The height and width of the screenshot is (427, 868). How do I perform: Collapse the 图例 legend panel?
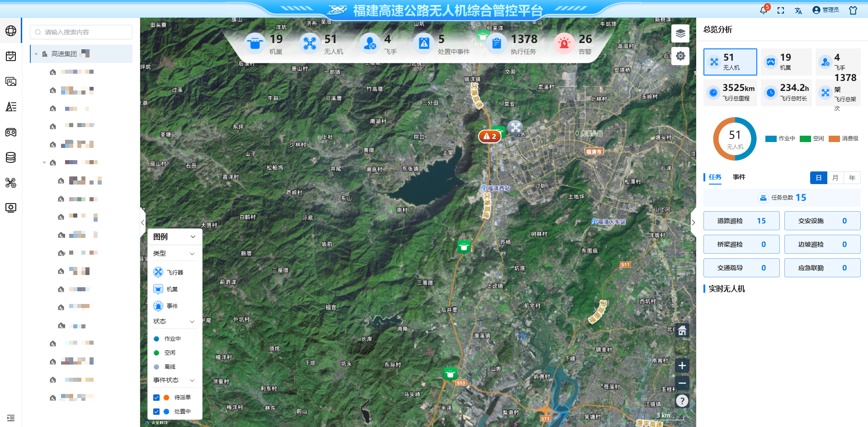(x=193, y=237)
